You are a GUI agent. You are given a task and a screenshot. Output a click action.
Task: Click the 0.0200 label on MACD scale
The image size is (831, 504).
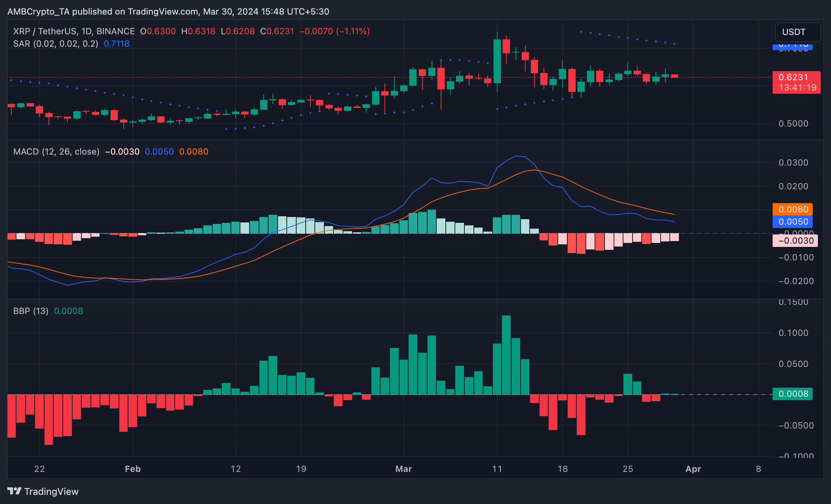793,186
